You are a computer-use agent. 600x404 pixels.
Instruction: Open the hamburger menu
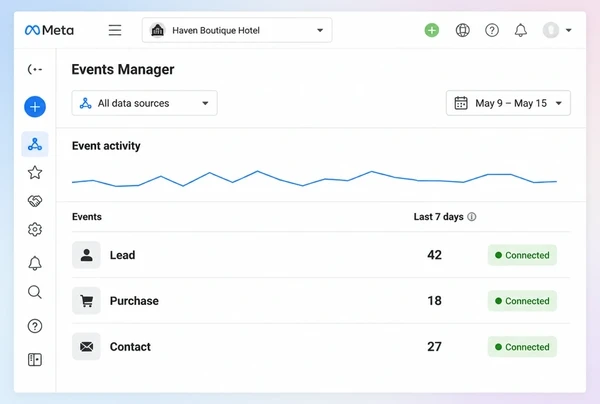point(115,30)
